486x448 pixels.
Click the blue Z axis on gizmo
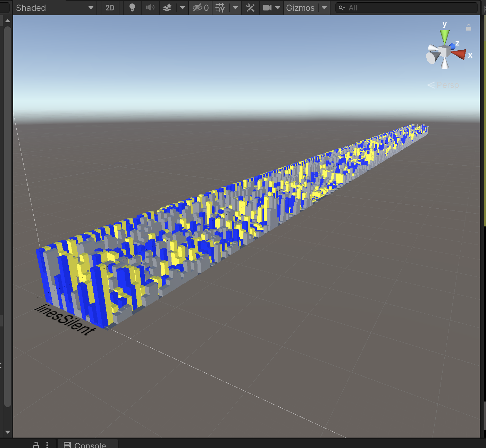[452, 46]
